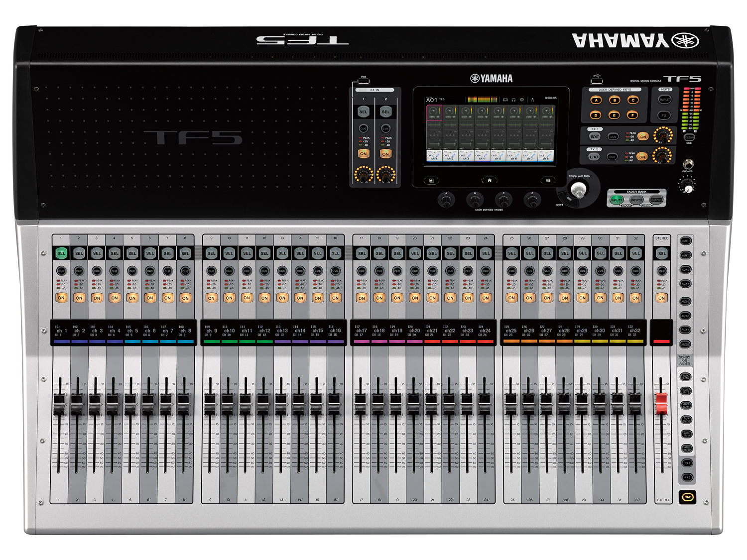The height and width of the screenshot is (560, 747).
Task: Toggle FX 1 ON key
Action: [643, 136]
